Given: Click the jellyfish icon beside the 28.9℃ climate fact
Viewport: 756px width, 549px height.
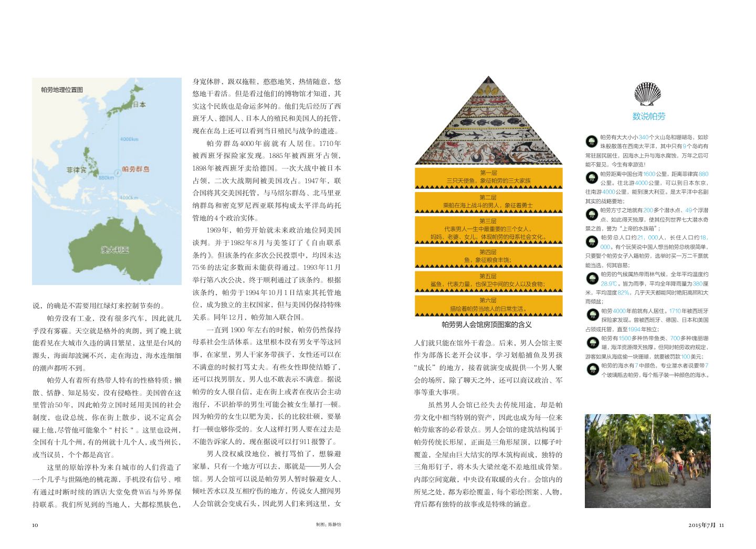Looking at the screenshot, I should click(x=592, y=278).
